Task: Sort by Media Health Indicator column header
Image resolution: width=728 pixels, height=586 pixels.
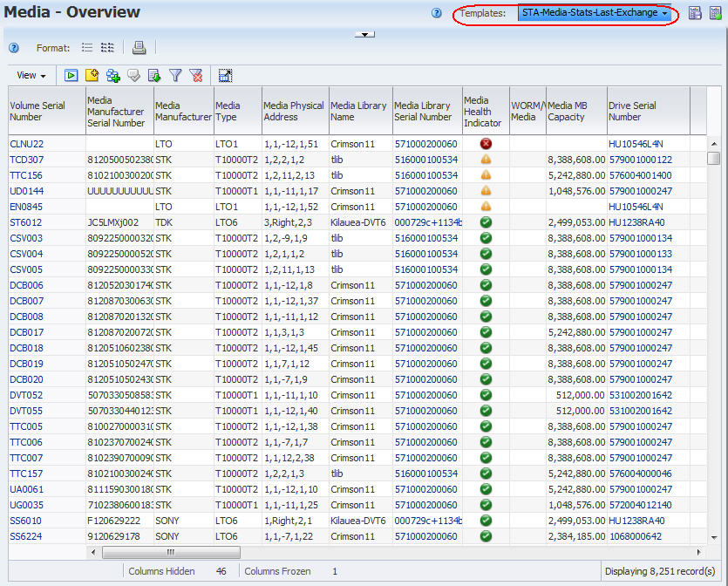Action: point(485,112)
